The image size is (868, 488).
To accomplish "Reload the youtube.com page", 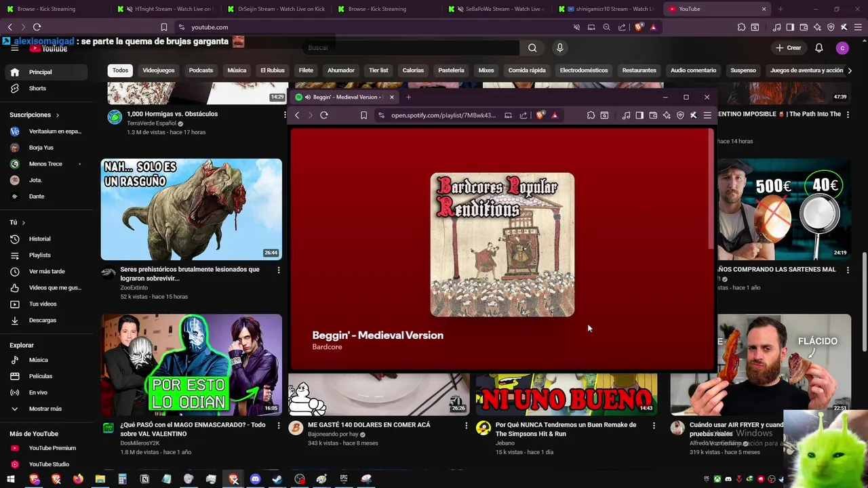I will [x=37, y=27].
